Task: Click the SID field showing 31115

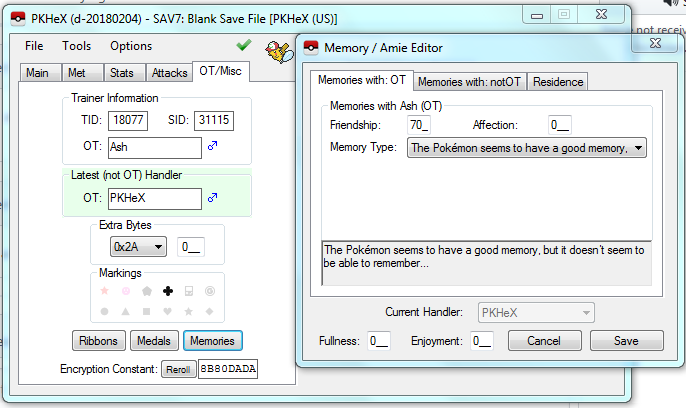Action: (x=214, y=120)
